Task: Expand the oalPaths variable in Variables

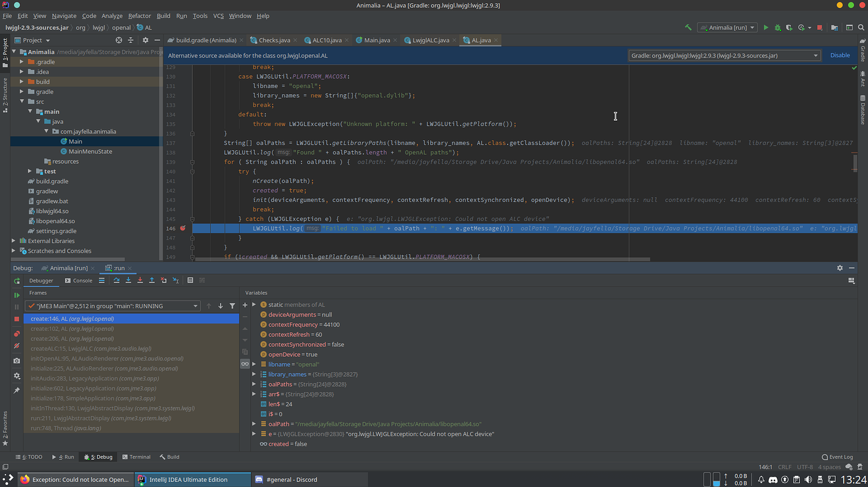Action: 254,384
